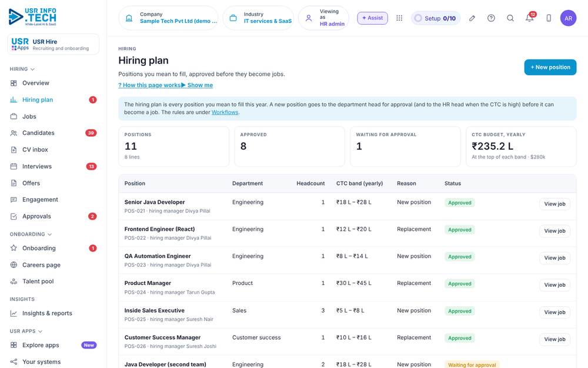Image resolution: width=588 pixels, height=368 pixels.
Task: Collapse the USR APPS section chevron
Action: (x=40, y=331)
